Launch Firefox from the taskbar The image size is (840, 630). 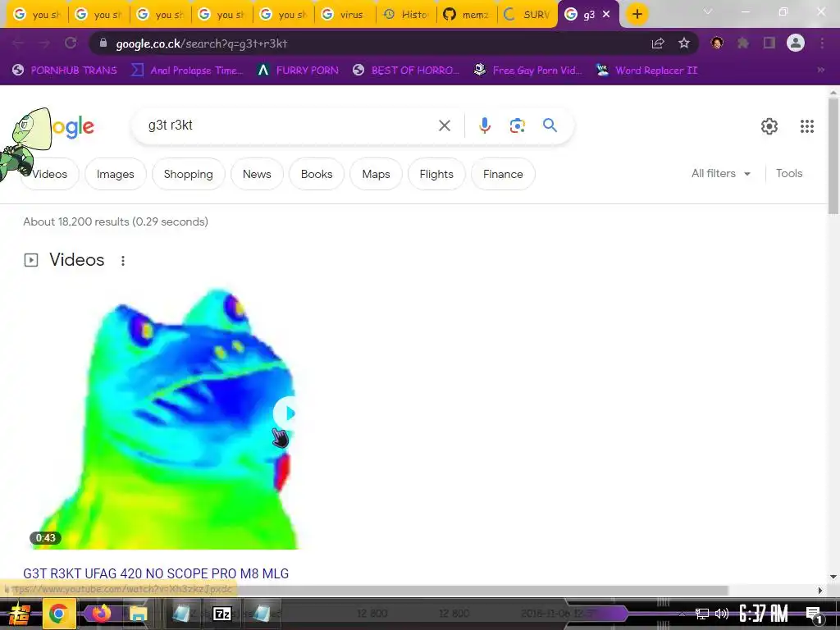pos(101,613)
